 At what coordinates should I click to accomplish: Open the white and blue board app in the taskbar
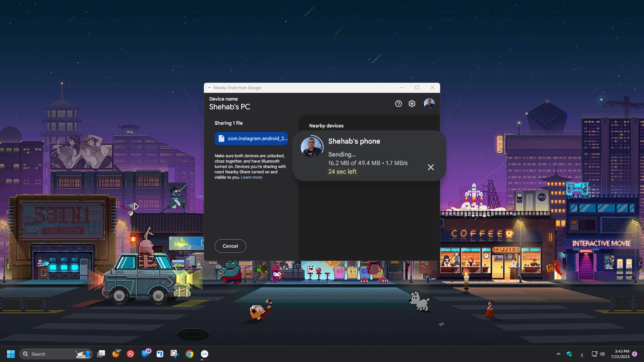click(x=160, y=354)
